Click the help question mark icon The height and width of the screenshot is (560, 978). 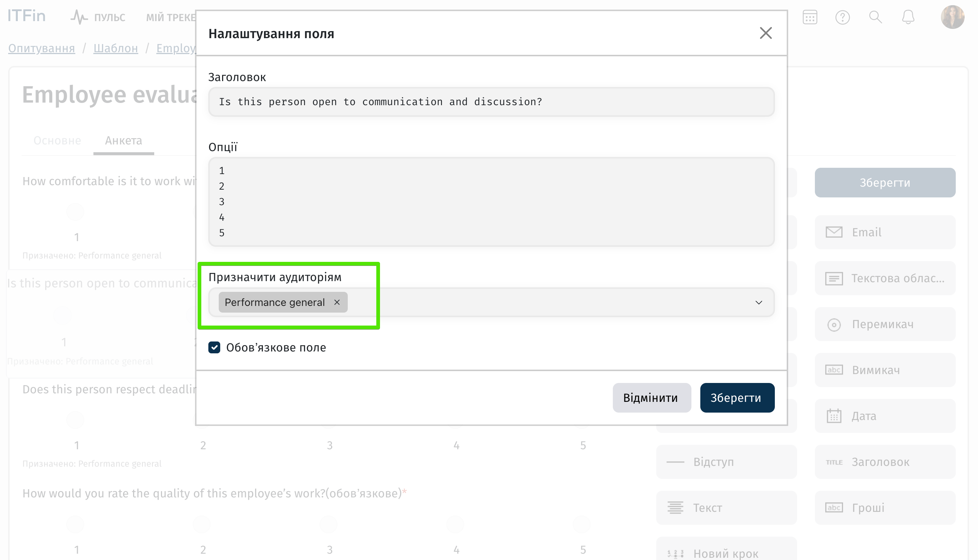point(842,17)
